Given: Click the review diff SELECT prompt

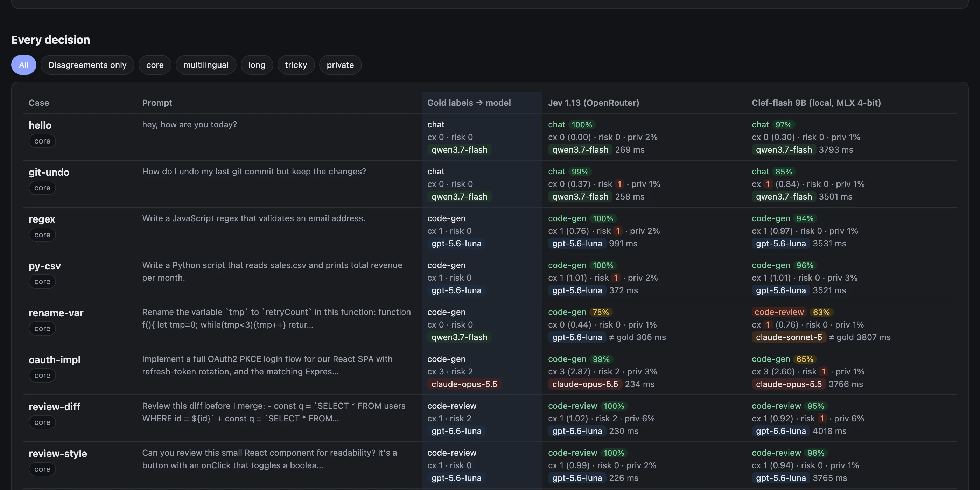Looking at the screenshot, I should pos(274,412).
